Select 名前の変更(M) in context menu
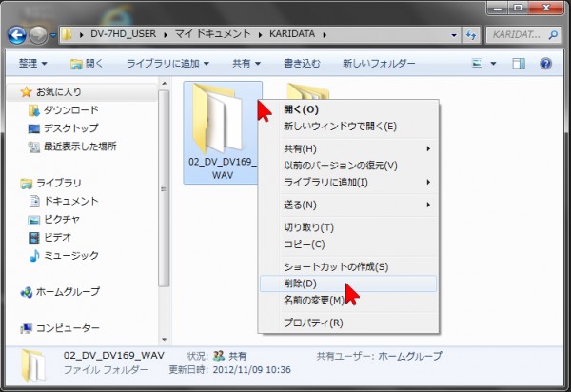Viewport: 571px width, 392px height. tap(314, 301)
